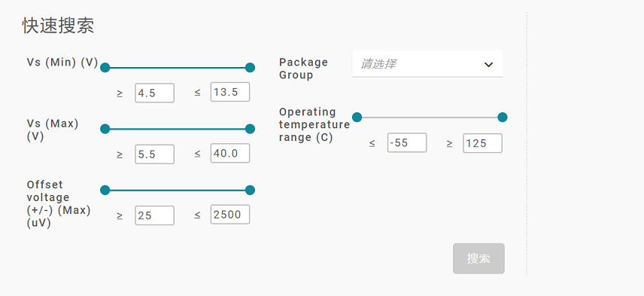The height and width of the screenshot is (296, 644).
Task: Open the Package Group dropdown
Action: pos(427,64)
